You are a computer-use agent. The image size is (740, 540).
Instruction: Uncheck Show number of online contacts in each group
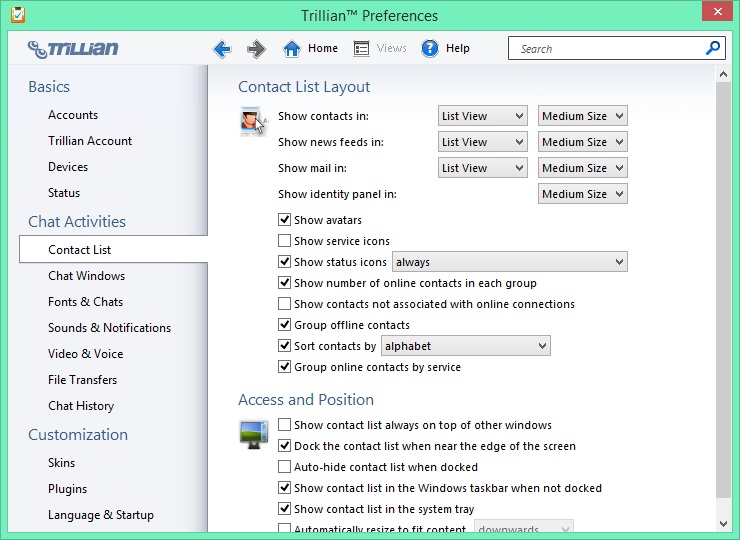[x=284, y=283]
